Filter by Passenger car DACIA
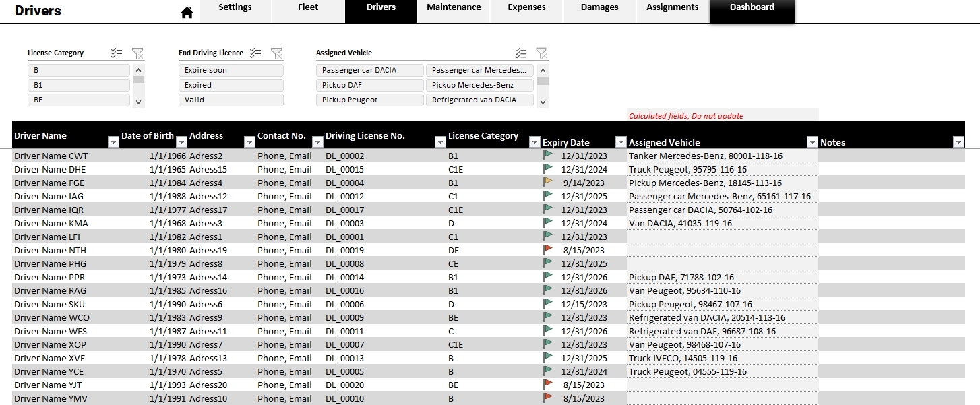This screenshot has height=405, width=980. tap(370, 70)
